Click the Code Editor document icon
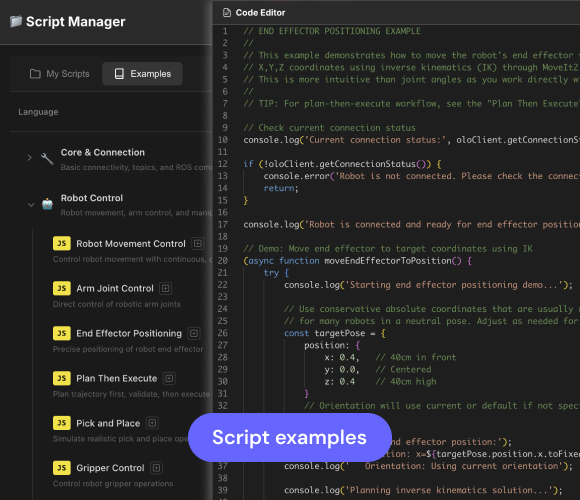Image resolution: width=580 pixels, height=500 pixels. click(227, 13)
